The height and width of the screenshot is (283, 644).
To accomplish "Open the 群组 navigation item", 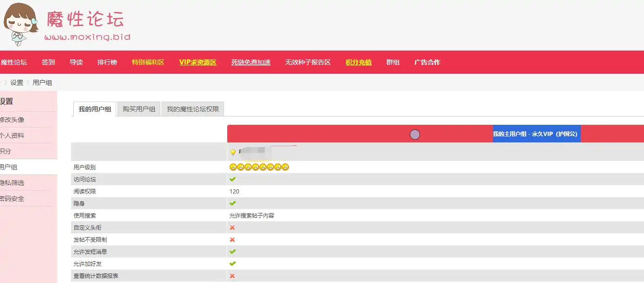I will (393, 62).
